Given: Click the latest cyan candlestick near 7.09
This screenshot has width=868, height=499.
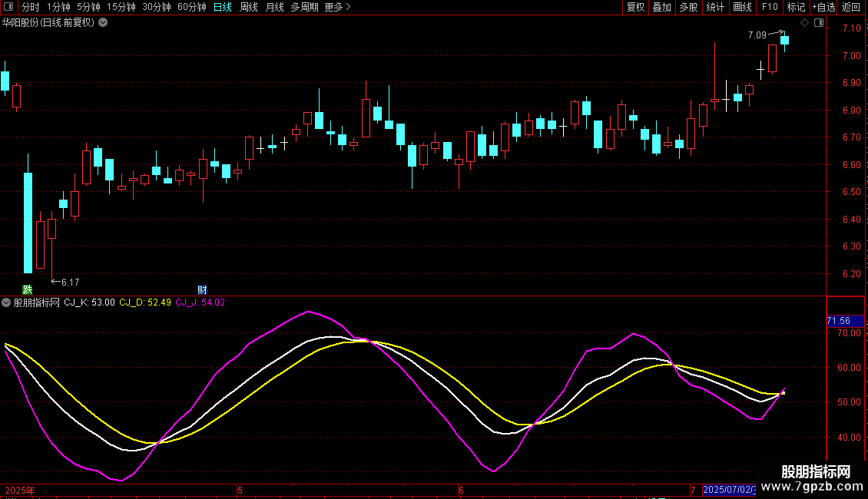Looking at the screenshot, I should tap(784, 41).
